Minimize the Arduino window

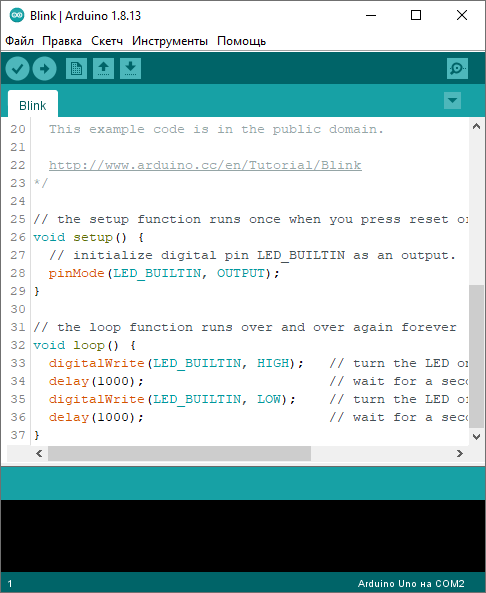371,16
